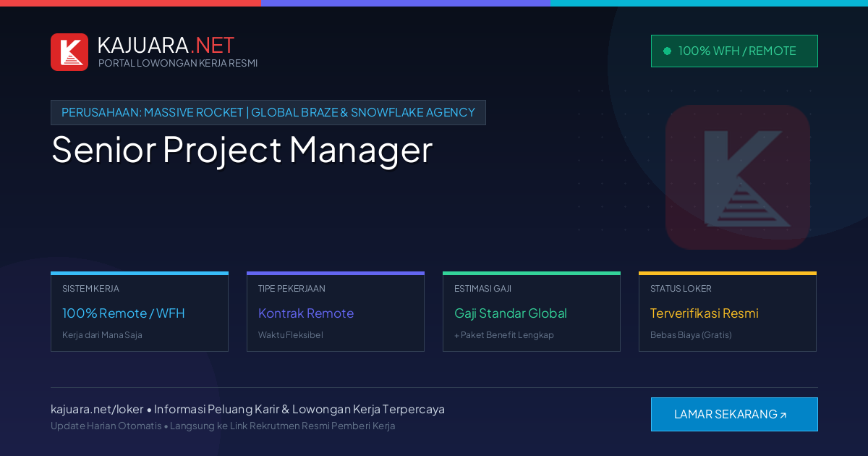Click the Portal Lowongan Kerja Resmi tagline
The height and width of the screenshot is (456, 868).
pos(178,63)
